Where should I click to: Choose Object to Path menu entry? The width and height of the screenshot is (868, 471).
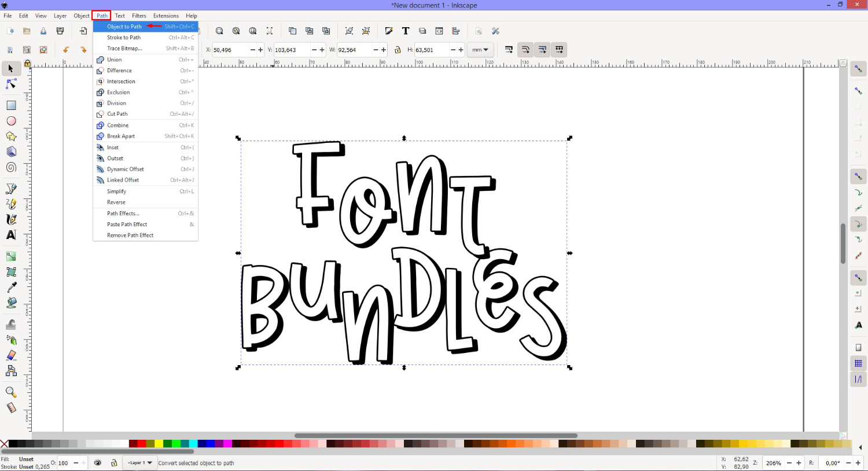(145, 27)
